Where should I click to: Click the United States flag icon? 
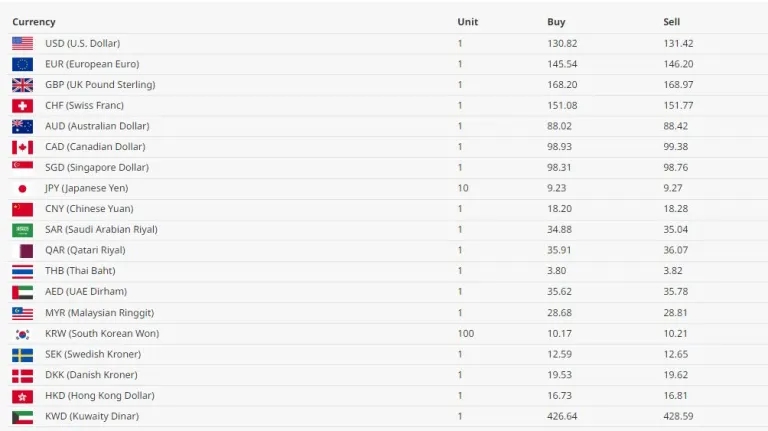click(22, 43)
